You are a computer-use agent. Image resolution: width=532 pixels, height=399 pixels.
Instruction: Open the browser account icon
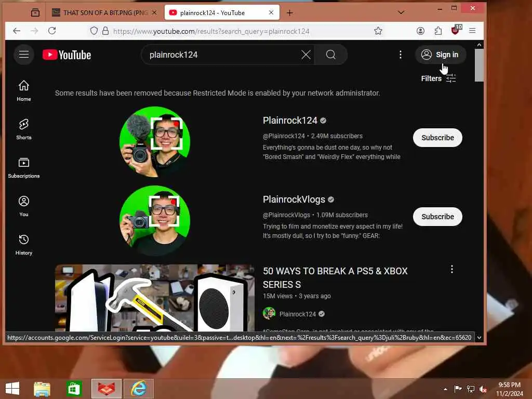click(x=420, y=31)
